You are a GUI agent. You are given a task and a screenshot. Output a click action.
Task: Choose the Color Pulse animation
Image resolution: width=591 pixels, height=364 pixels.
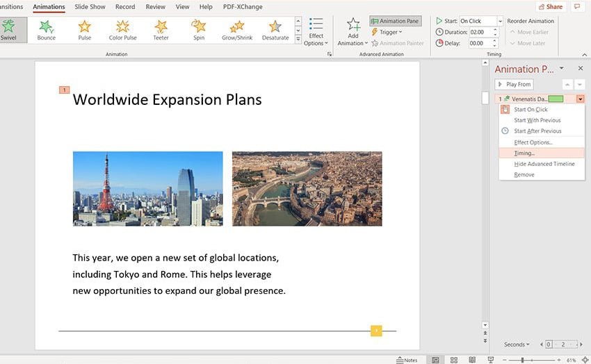pos(122,28)
